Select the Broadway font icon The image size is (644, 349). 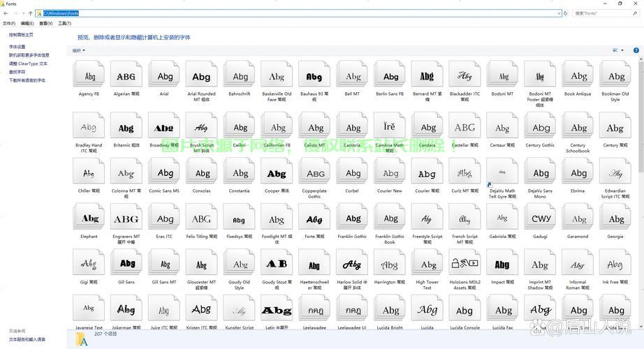[x=164, y=126]
